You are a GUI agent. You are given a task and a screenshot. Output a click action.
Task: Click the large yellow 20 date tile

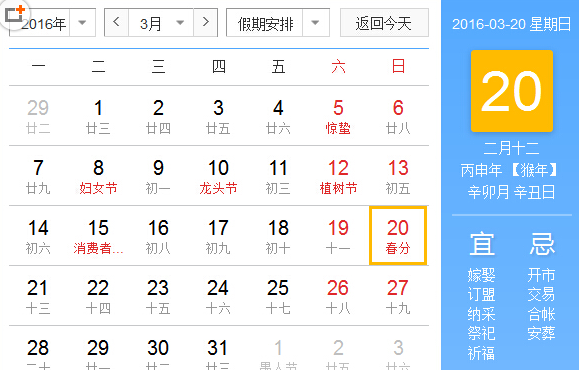click(x=512, y=91)
